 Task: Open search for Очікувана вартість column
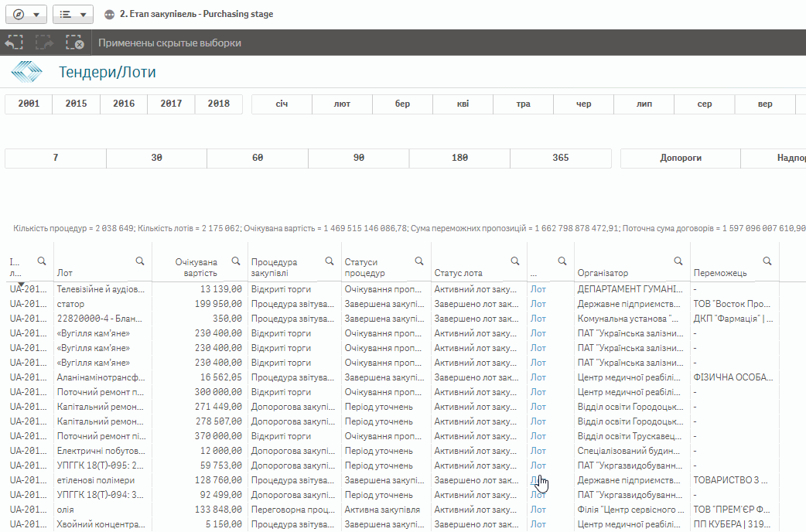click(x=236, y=261)
